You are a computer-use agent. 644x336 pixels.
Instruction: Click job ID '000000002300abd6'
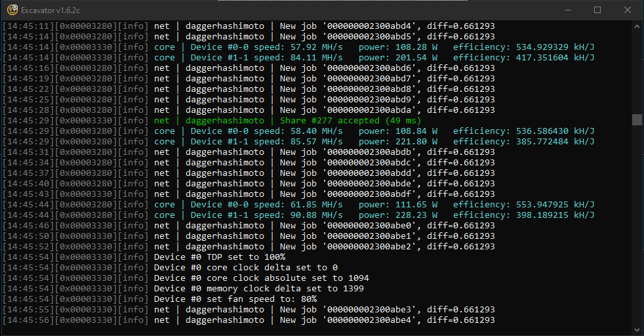point(369,68)
